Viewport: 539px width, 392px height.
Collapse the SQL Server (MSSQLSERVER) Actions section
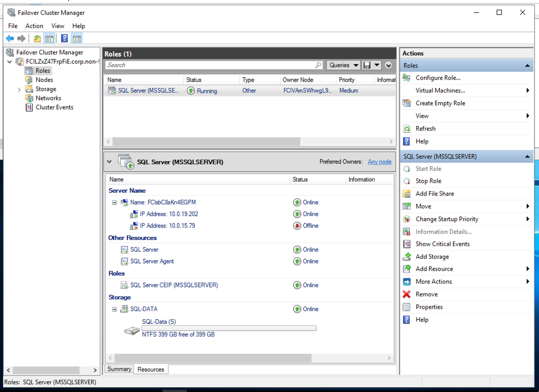point(527,156)
